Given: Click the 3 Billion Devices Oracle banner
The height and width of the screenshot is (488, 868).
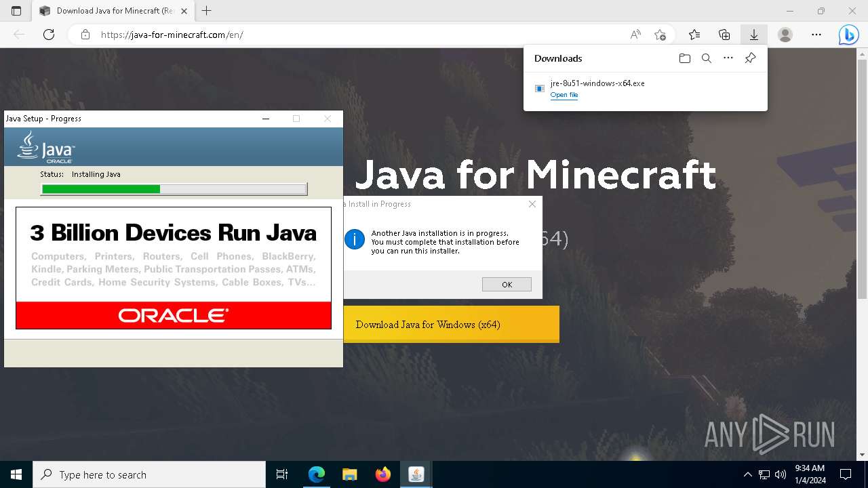Looking at the screenshot, I should [174, 268].
